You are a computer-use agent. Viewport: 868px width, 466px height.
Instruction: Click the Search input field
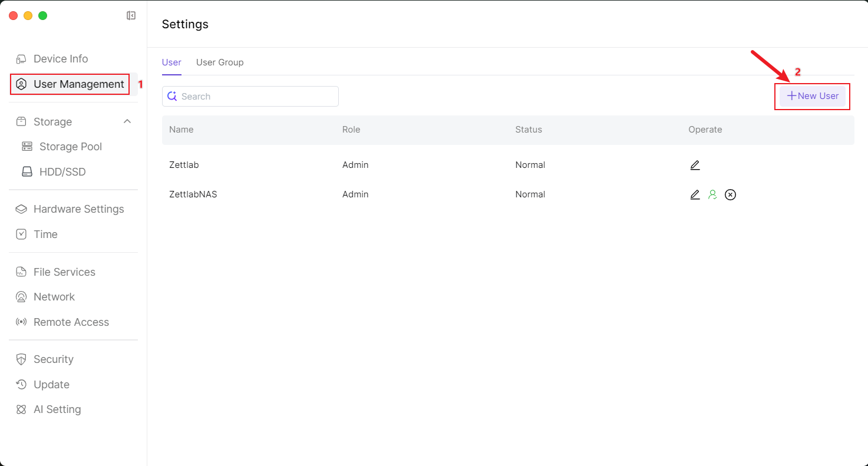click(x=256, y=97)
